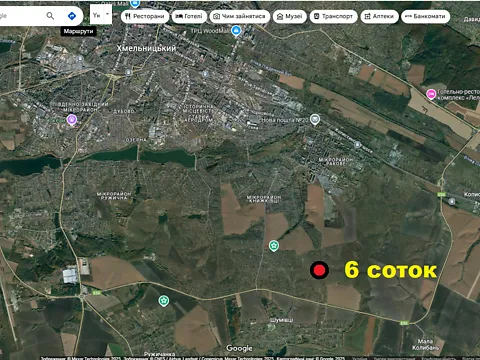Click the Google logo at bottom
The width and height of the screenshot is (480, 360).
[239, 348]
